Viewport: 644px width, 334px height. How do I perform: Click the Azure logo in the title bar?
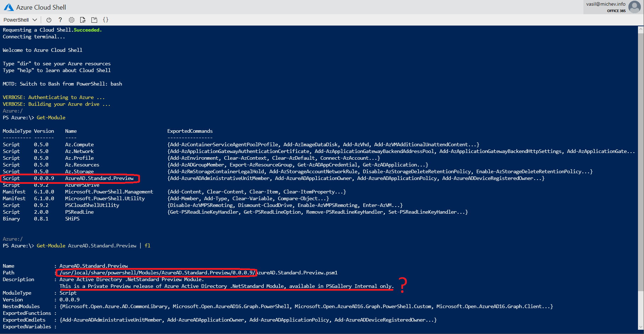(x=8, y=7)
